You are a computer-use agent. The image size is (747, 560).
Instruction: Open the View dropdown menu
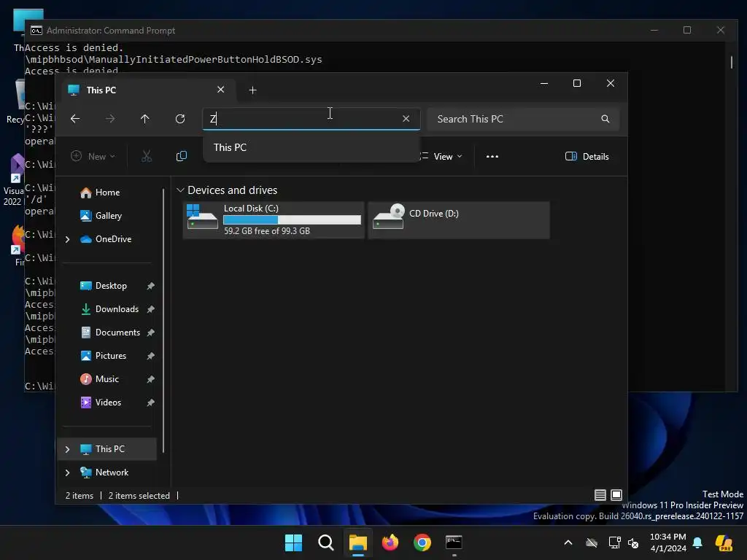(441, 156)
